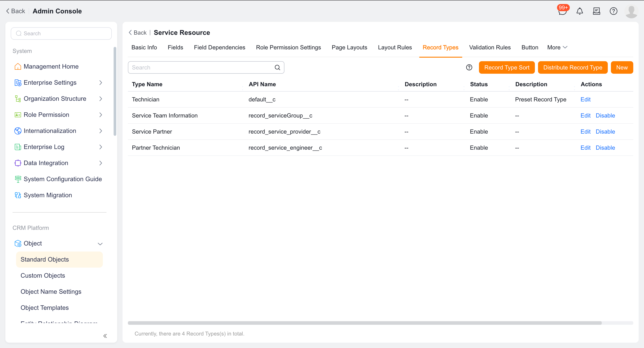Edit the Partner Technician record type

[585, 148]
